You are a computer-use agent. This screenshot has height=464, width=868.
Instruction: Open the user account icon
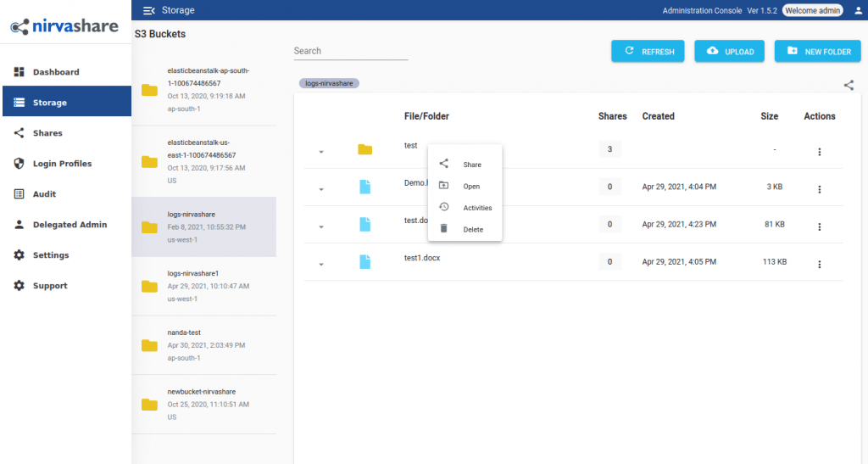click(x=858, y=10)
